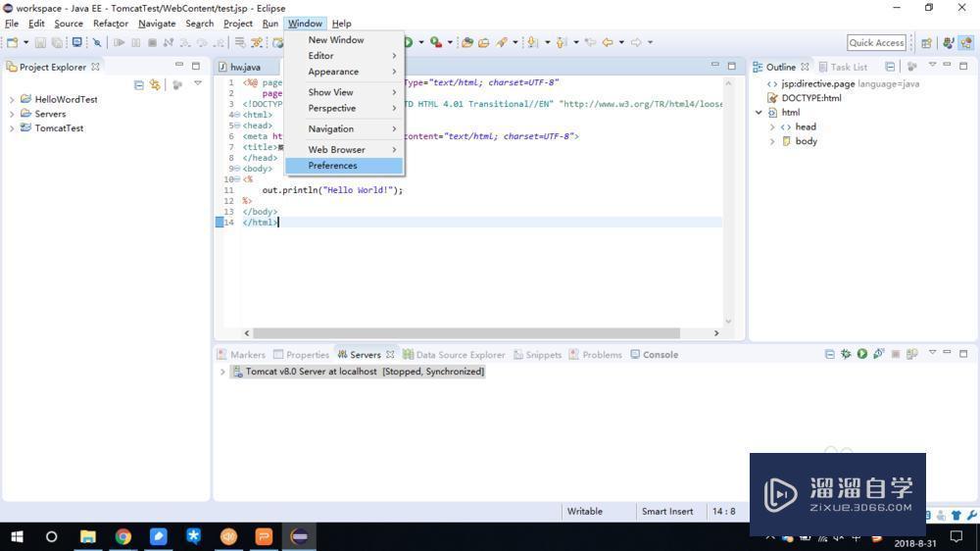Click the New file toolbar icon
The width and height of the screenshot is (980, 551).
(x=12, y=42)
